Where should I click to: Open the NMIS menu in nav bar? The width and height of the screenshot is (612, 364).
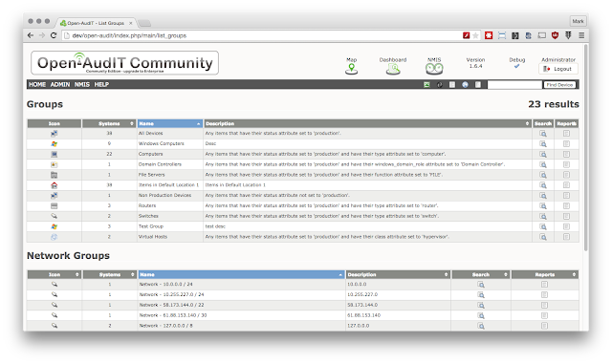click(82, 85)
